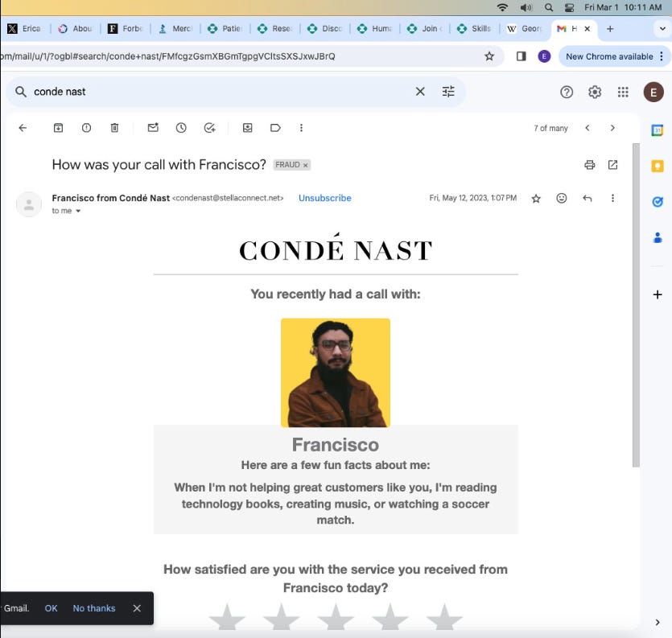Rate service two stars
Screen dimensions: 672x638
281,617
